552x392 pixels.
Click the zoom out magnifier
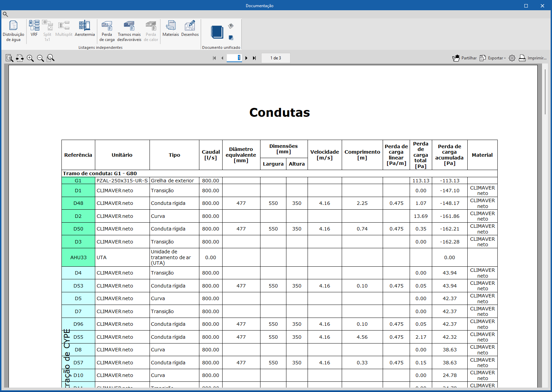click(x=40, y=58)
